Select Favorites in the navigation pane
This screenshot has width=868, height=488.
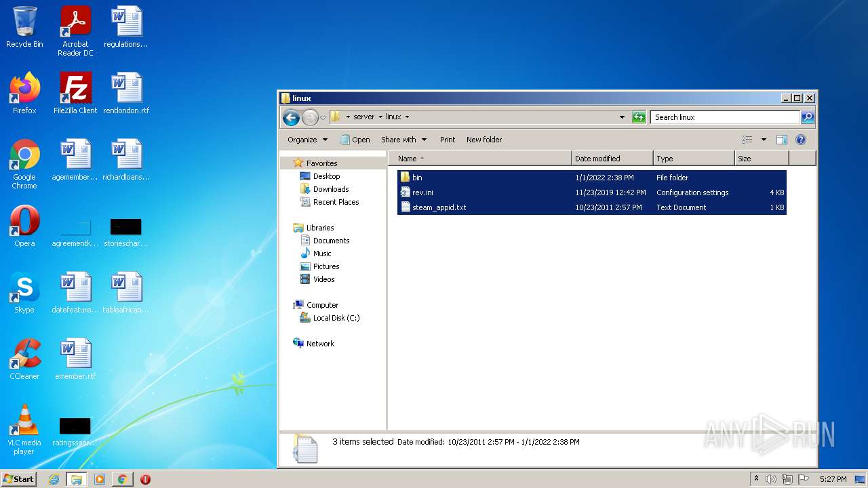point(321,163)
